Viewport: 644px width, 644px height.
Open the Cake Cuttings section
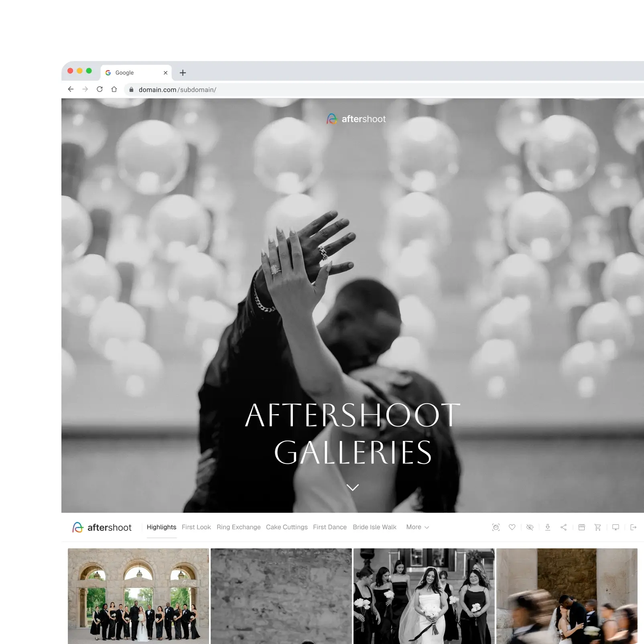tap(287, 527)
